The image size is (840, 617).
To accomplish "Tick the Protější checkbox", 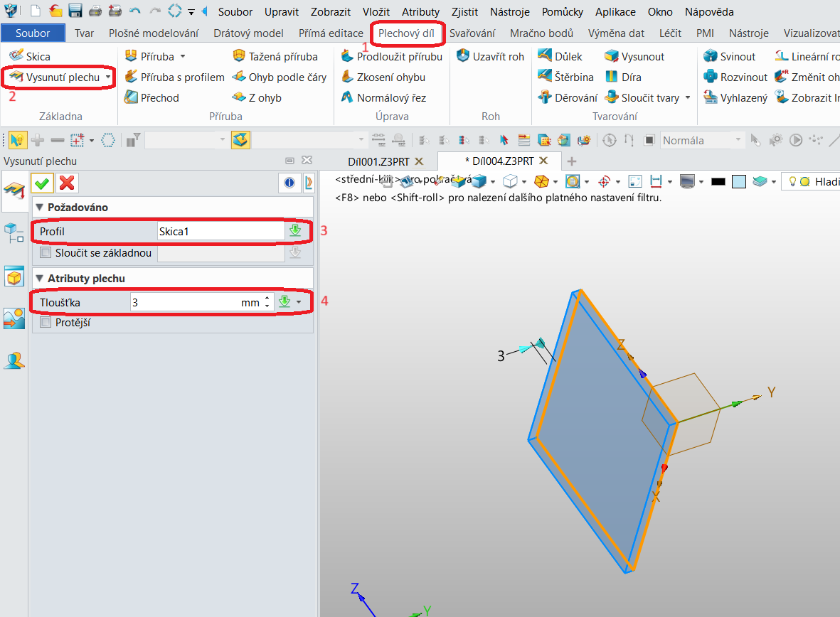I will click(46, 323).
